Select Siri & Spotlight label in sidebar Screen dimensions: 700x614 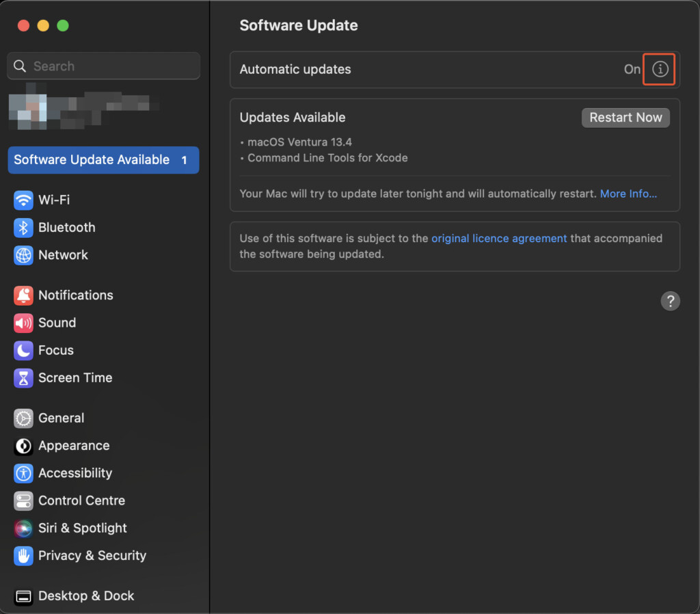pyautogui.click(x=83, y=528)
